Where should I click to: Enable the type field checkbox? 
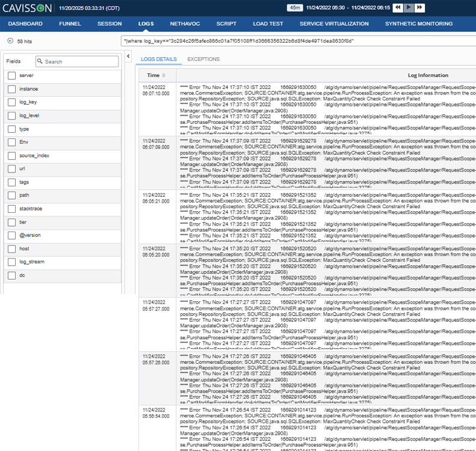pos(11,129)
